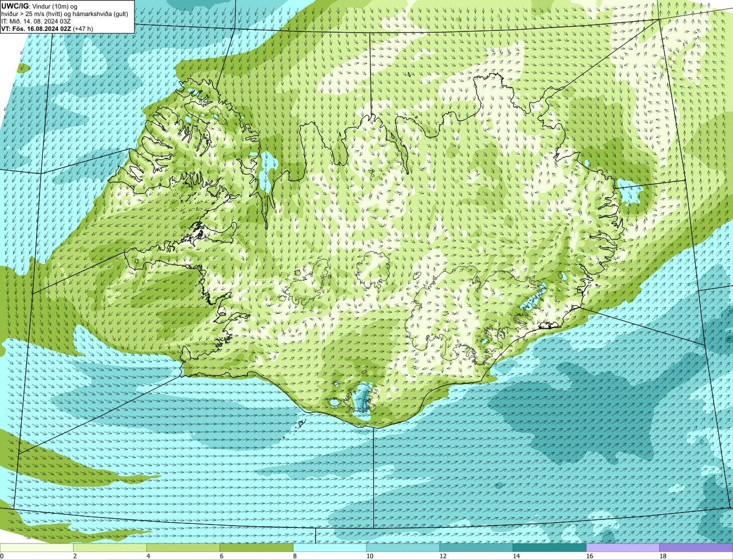Select the '4' label on the wind scale

pyautogui.click(x=148, y=556)
